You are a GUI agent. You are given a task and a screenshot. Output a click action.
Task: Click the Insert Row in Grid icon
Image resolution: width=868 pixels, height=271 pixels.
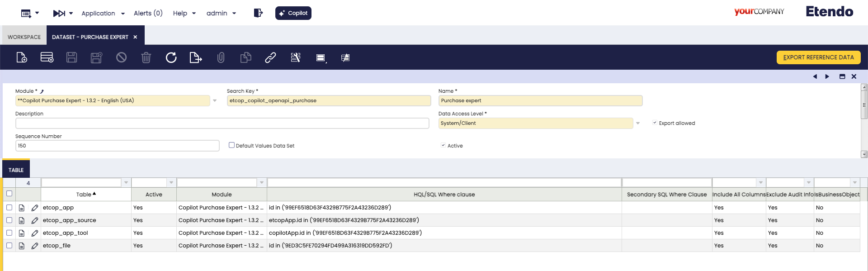click(x=47, y=57)
